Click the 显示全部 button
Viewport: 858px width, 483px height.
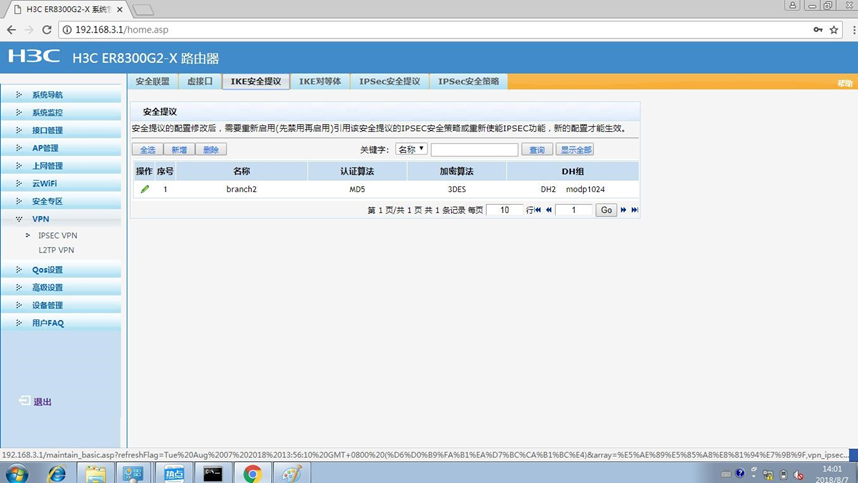coord(575,149)
